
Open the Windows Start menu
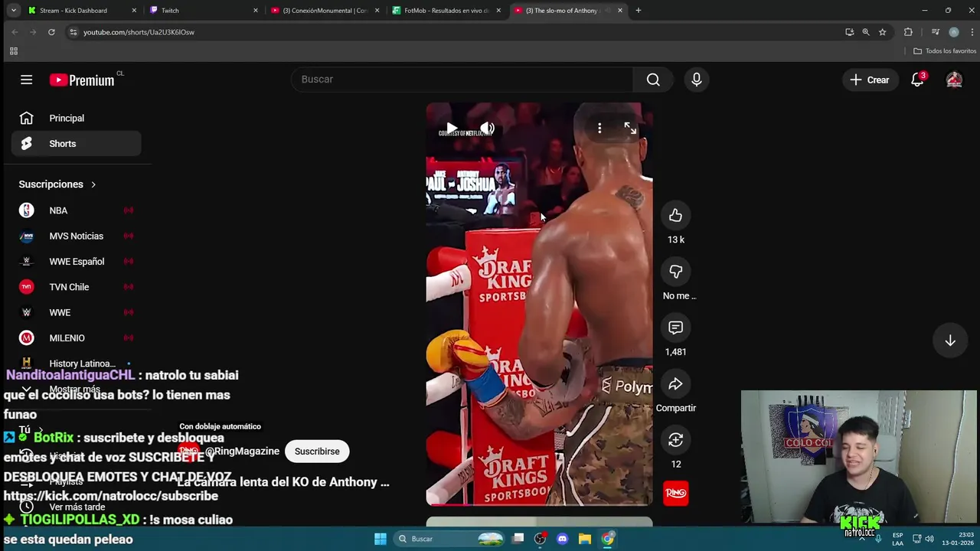click(x=380, y=539)
